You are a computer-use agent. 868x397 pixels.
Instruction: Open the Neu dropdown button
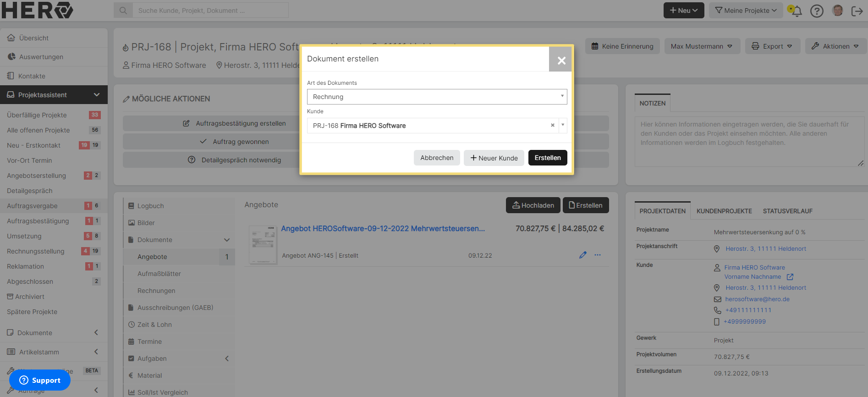(684, 11)
